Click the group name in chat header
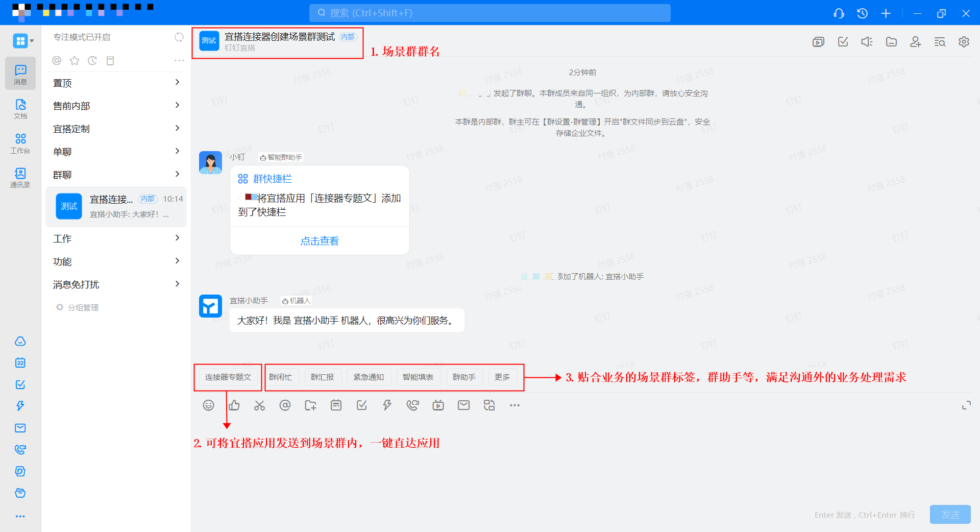Screen dimensions: 980x532 click(280, 37)
